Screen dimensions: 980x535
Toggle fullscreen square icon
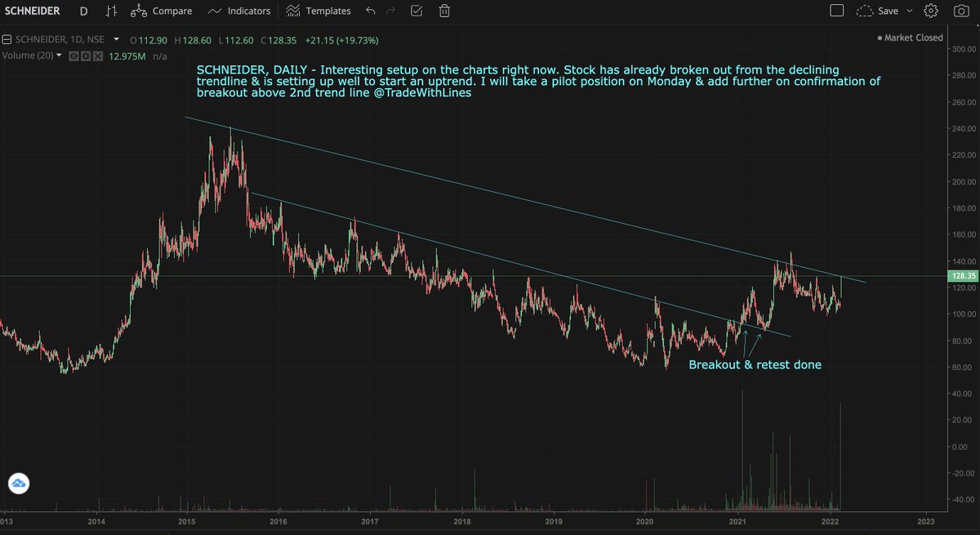(x=836, y=11)
